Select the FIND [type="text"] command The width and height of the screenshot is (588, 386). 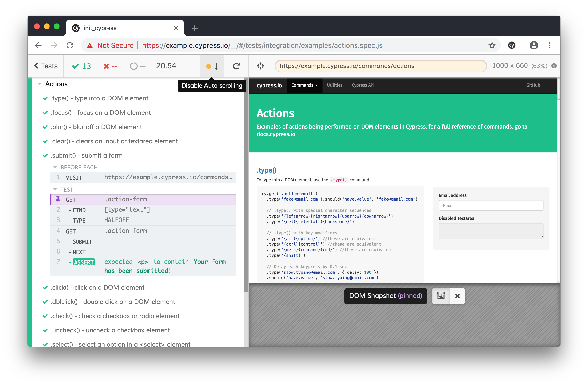(x=143, y=210)
